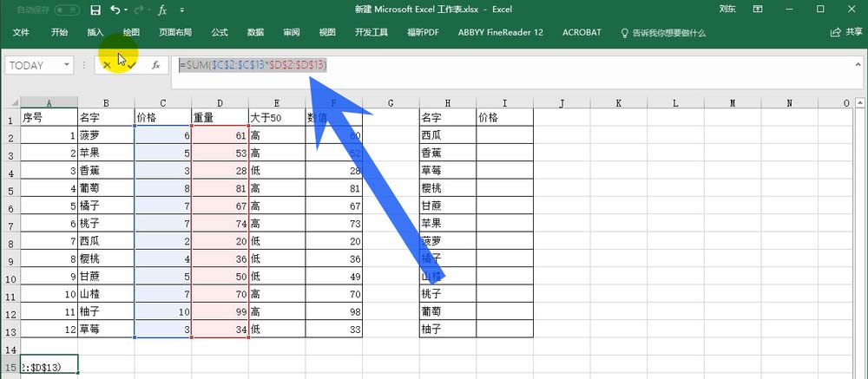
Task: Switch to the 审阅 ribbon tab
Action: [291, 33]
